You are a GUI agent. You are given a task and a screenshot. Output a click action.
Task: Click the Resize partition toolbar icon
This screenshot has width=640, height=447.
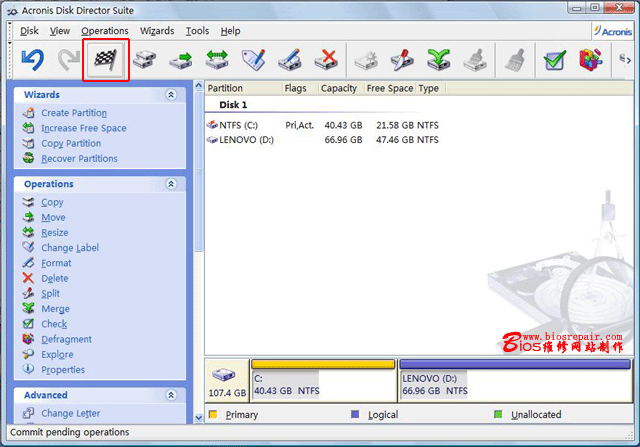point(217,60)
